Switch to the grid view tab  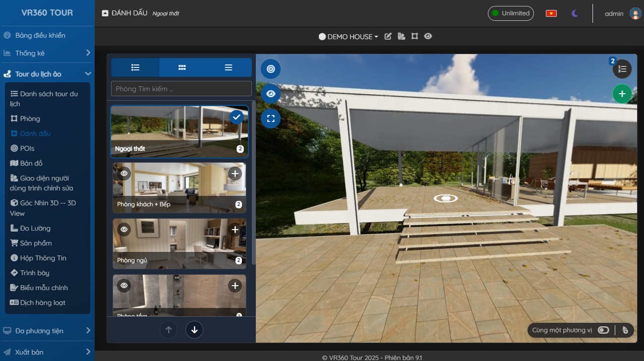point(182,67)
